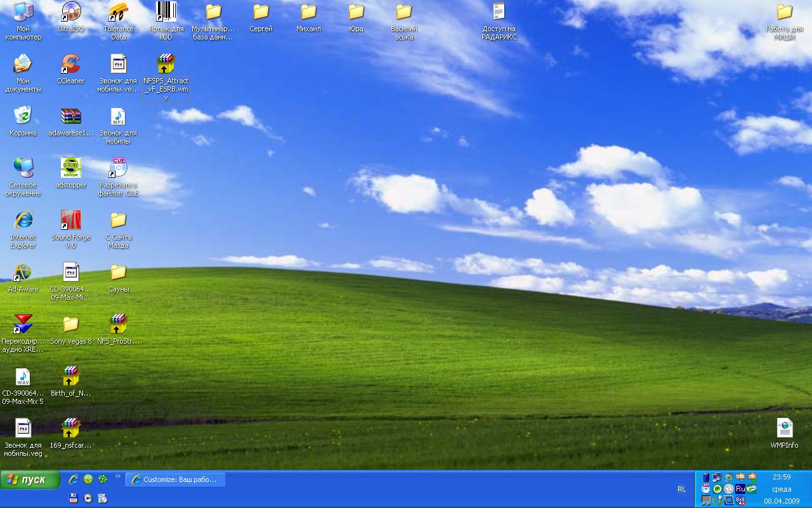This screenshot has height=508, width=812.
Task: Open the Сетевое окружение icon
Action: 23,177
